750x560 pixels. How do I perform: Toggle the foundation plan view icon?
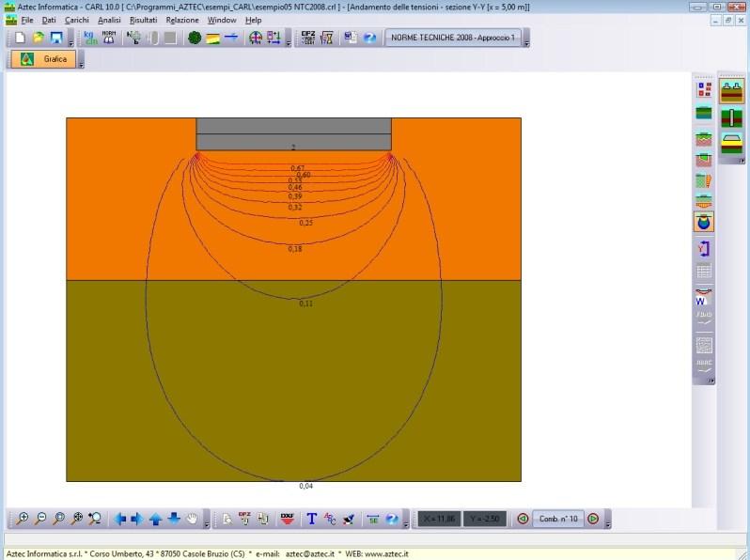(x=731, y=91)
